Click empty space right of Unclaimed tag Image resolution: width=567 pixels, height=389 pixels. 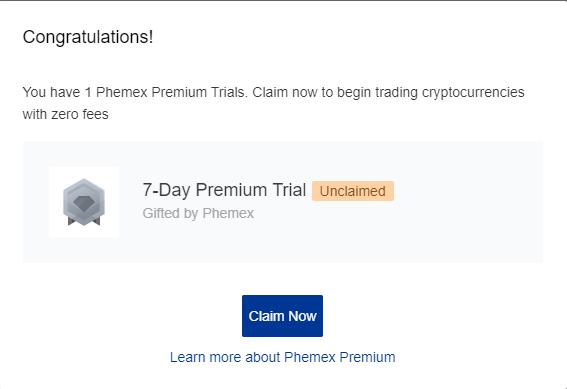coord(466,192)
